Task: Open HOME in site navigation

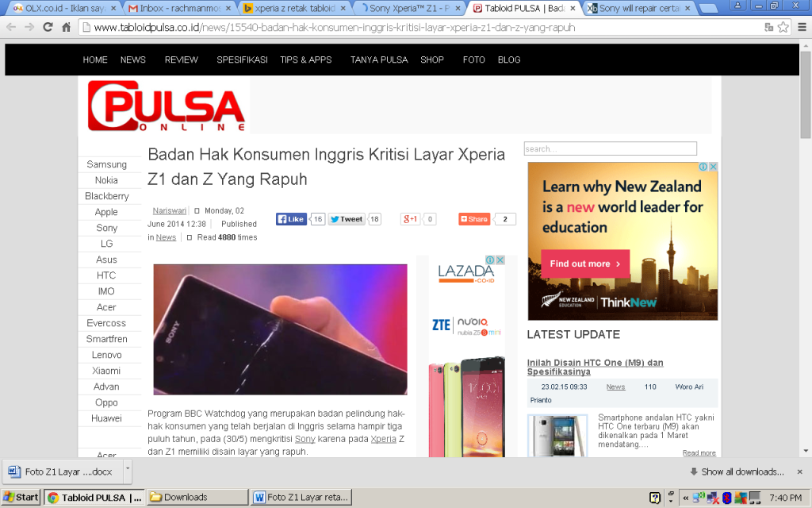Action: coord(95,60)
